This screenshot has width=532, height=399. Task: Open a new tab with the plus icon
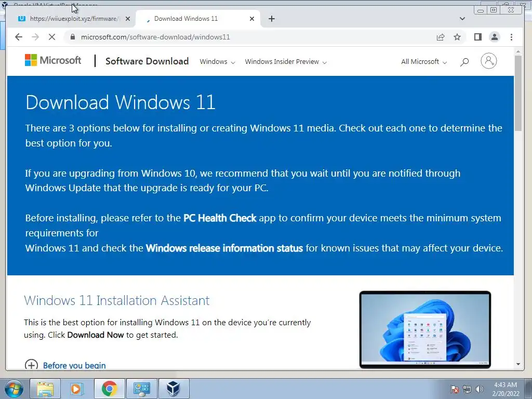pos(271,19)
